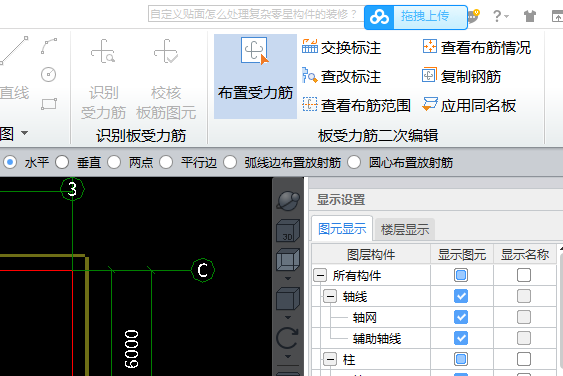The width and height of the screenshot is (563, 376).
Task: Click the 查改标注 icon
Action: (310, 76)
